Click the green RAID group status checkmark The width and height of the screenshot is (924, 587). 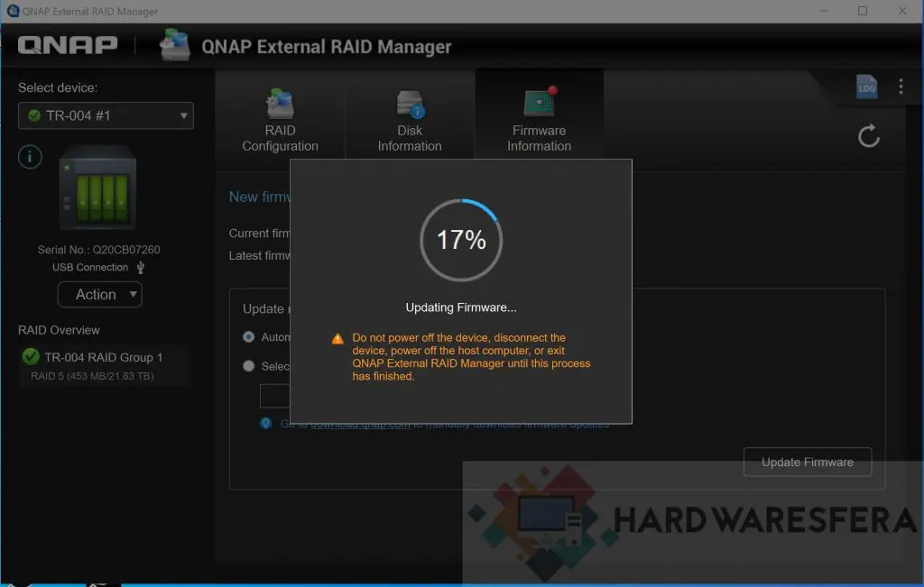(x=31, y=356)
